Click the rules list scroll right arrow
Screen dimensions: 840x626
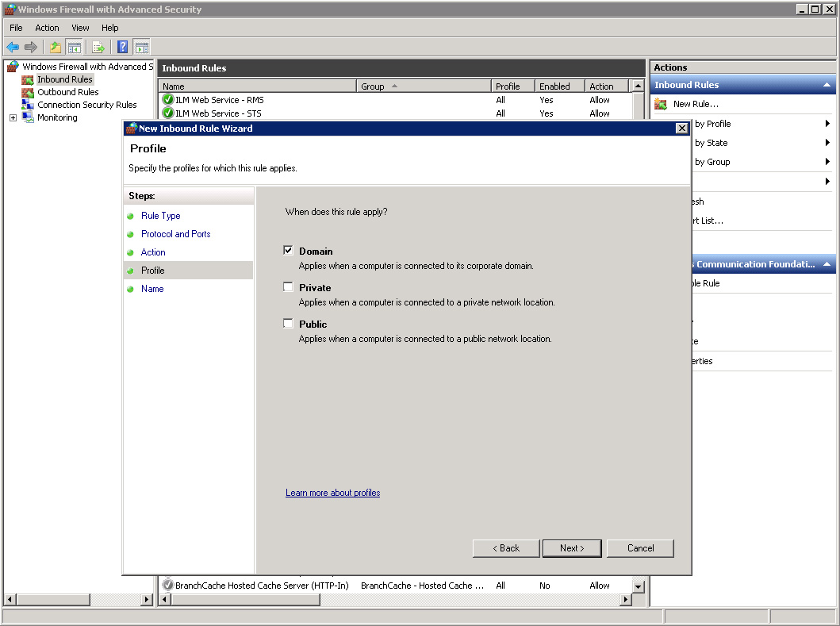point(625,599)
